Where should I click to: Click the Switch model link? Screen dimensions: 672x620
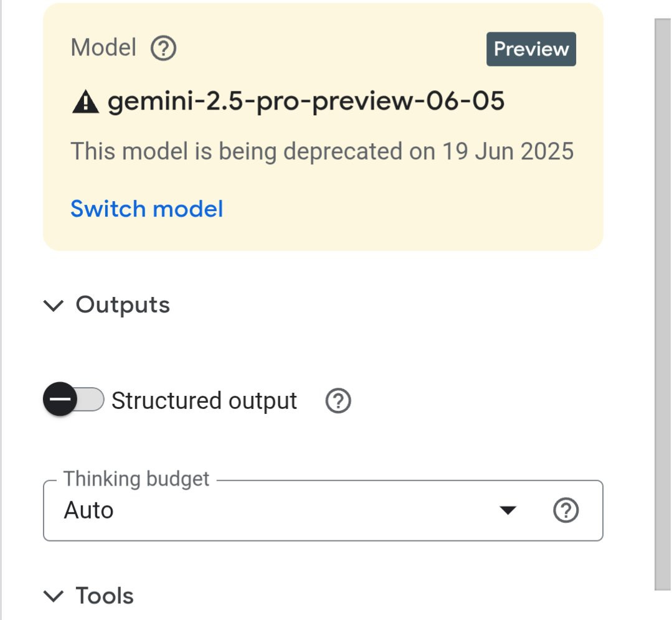point(146,209)
